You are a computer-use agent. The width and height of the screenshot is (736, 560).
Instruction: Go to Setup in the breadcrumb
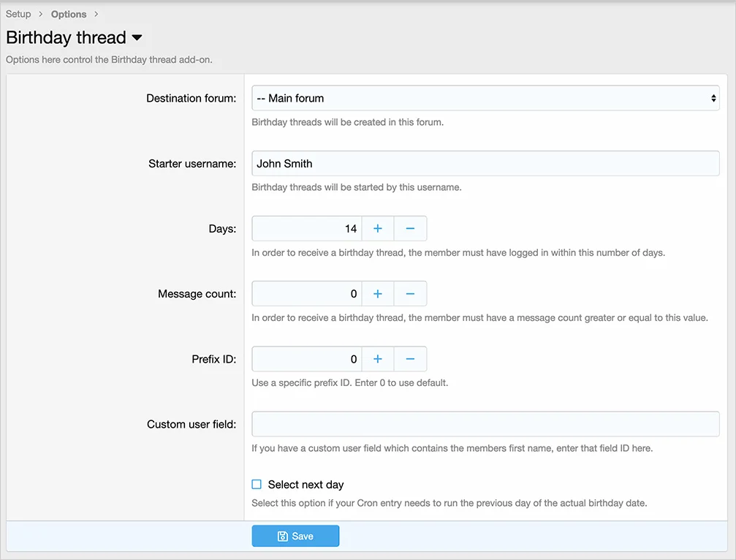coord(18,14)
